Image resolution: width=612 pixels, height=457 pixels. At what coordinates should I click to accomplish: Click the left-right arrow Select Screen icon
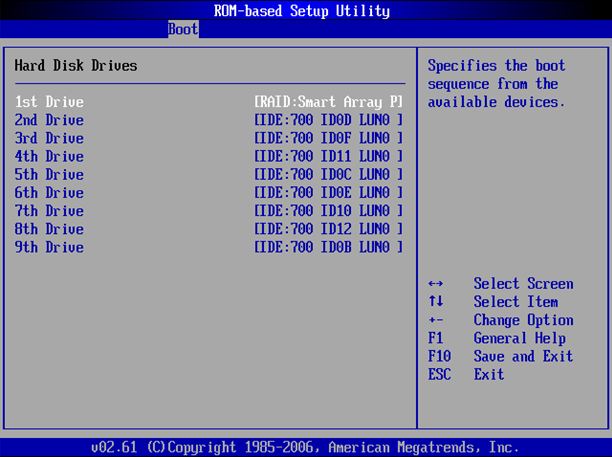[x=435, y=284]
